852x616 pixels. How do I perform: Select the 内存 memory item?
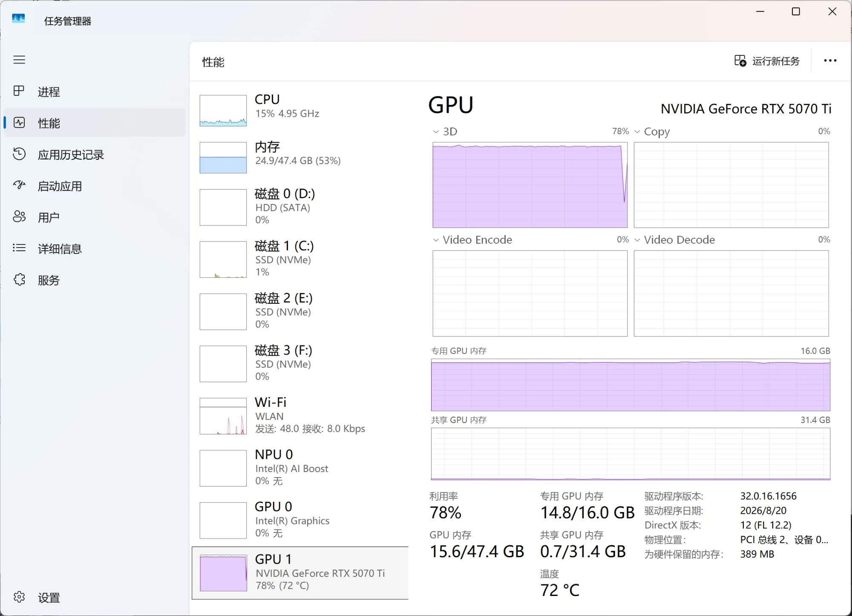click(300, 157)
